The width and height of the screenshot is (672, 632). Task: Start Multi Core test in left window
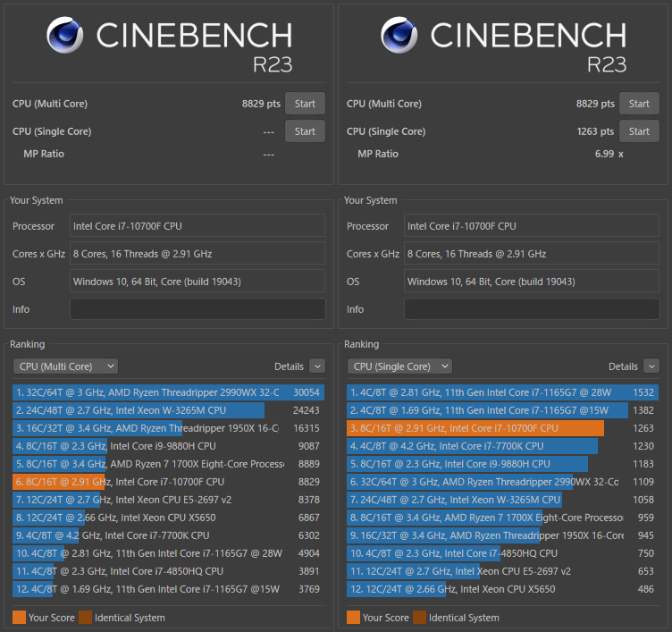[x=305, y=104]
